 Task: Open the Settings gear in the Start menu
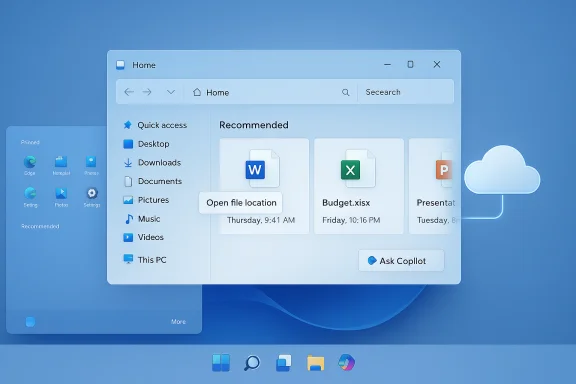(92, 193)
